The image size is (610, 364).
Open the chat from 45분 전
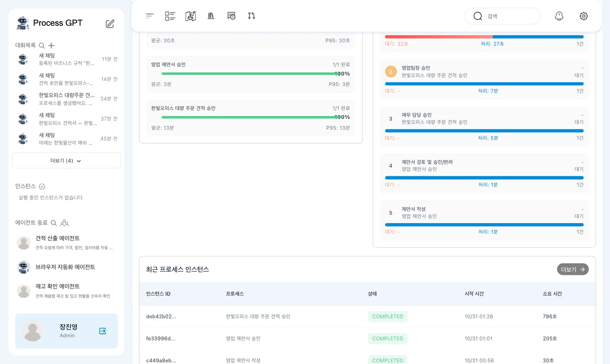tap(66, 139)
